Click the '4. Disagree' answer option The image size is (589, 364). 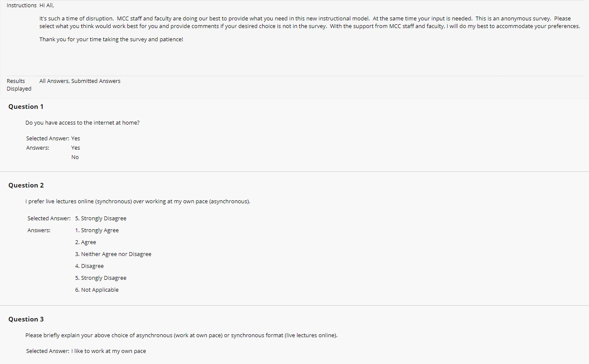pos(89,266)
